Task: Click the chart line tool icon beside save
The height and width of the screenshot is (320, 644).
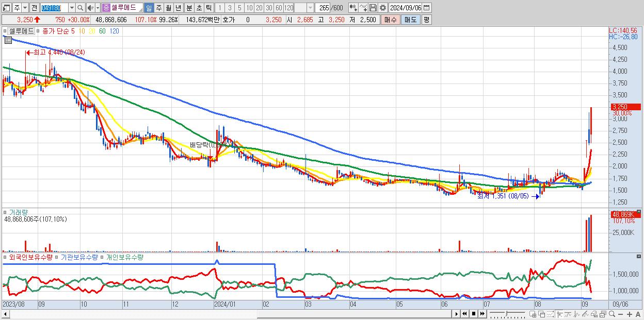Action: pos(363,8)
